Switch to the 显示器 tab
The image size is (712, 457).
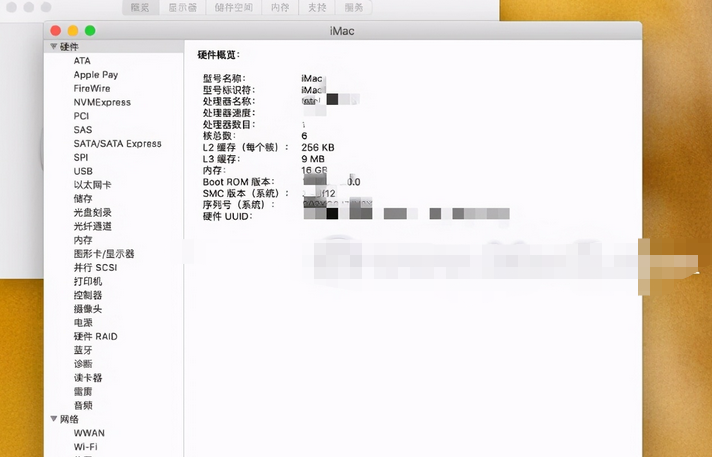pos(183,8)
